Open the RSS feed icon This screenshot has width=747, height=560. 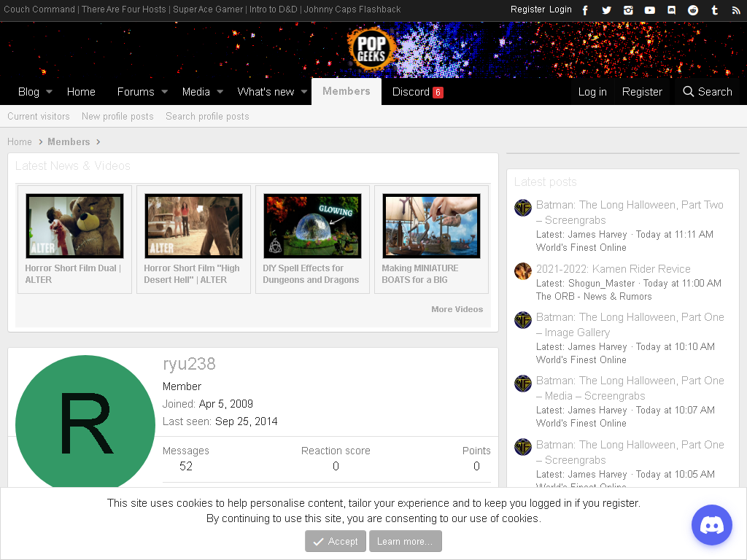click(736, 10)
